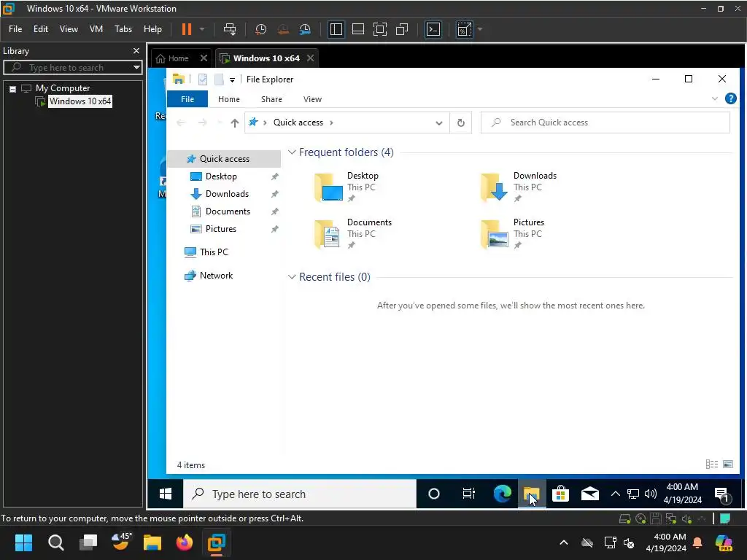Image resolution: width=747 pixels, height=560 pixels.
Task: Select Windows 10 x64 in the Library tree
Action: click(80, 101)
